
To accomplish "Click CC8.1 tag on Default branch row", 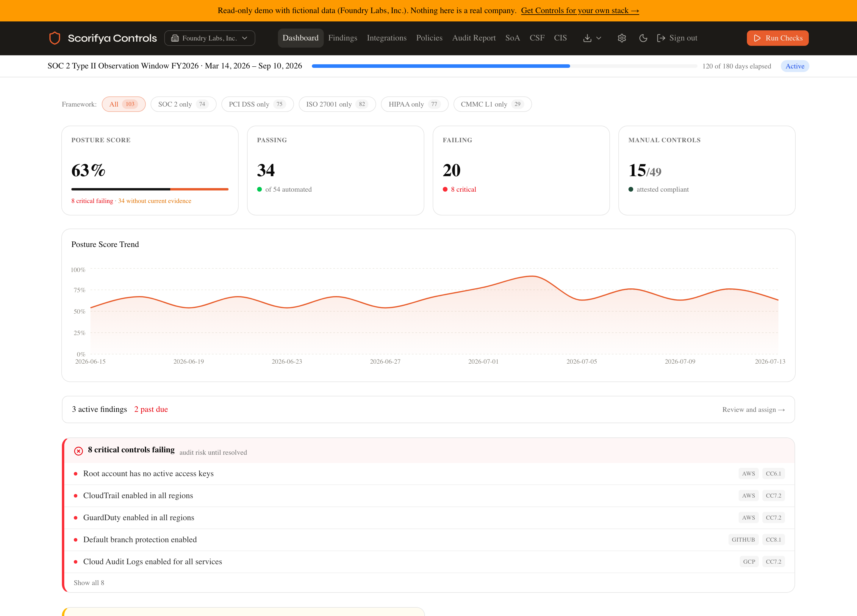I will (x=773, y=540).
